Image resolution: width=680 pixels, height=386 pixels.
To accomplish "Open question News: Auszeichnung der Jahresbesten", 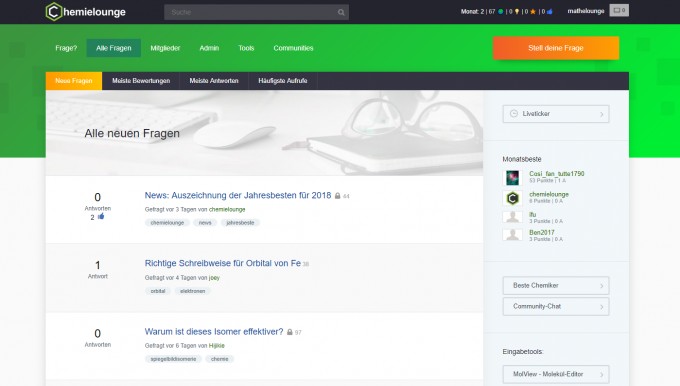I will click(238, 196).
